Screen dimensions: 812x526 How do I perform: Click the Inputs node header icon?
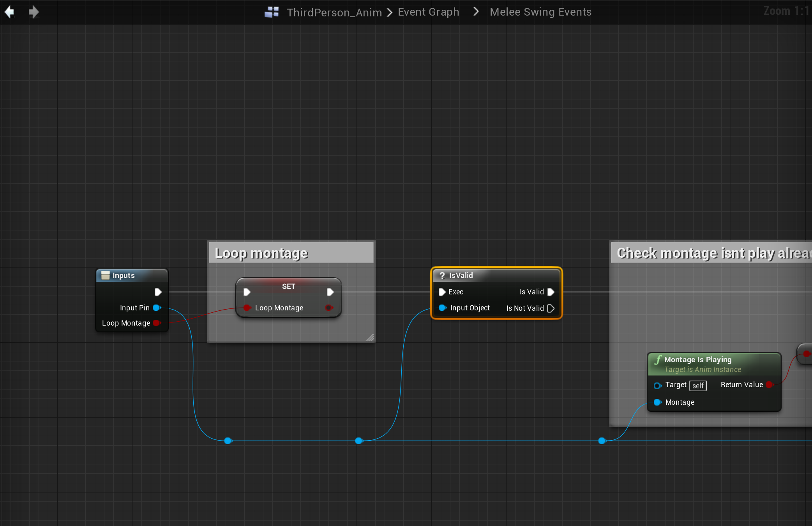coord(105,275)
